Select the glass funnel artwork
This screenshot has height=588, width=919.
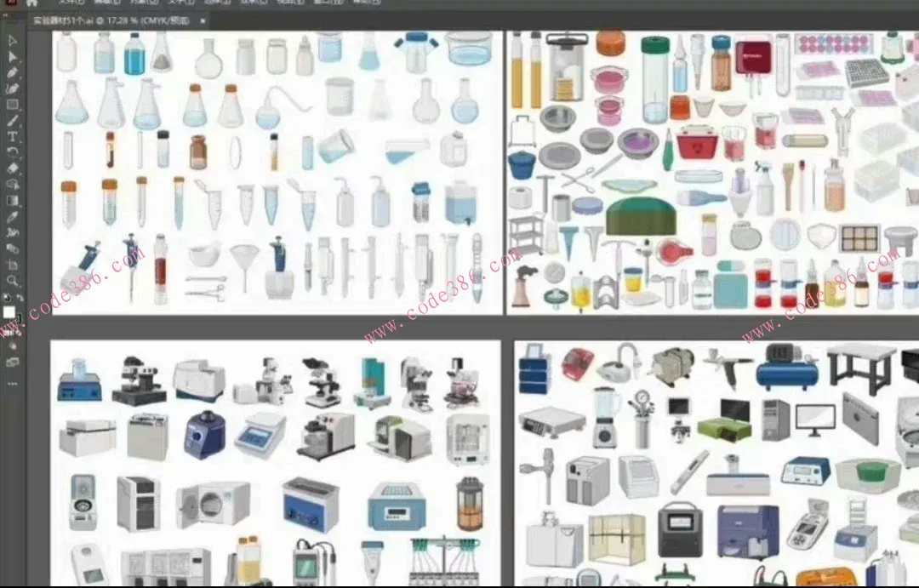244,266
